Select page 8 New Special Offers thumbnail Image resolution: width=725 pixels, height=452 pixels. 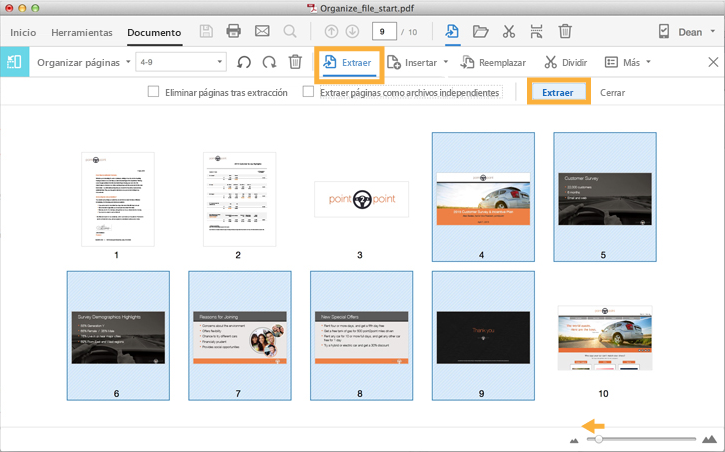362,337
